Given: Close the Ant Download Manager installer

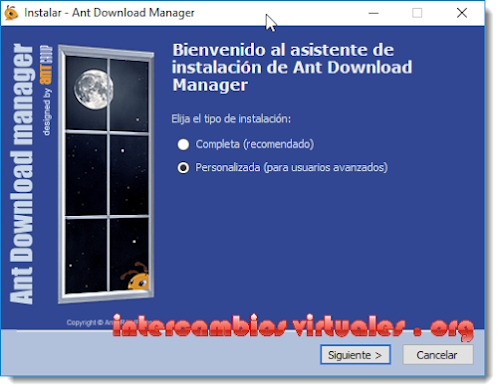Looking at the screenshot, I should click(462, 13).
